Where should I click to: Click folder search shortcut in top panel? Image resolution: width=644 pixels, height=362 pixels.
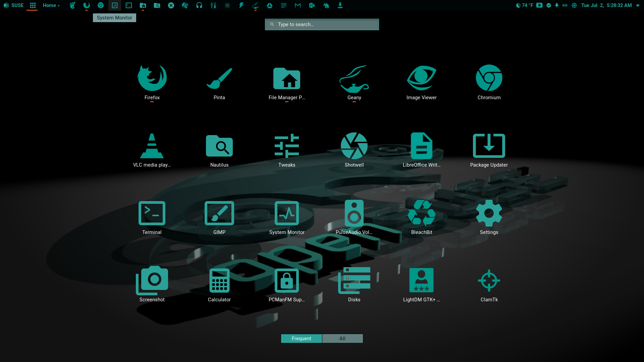point(157,5)
